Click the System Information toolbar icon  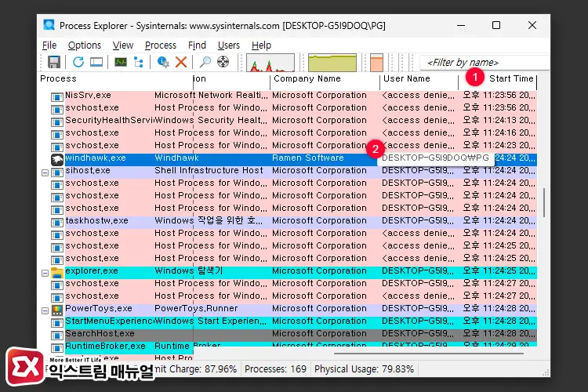(121, 62)
